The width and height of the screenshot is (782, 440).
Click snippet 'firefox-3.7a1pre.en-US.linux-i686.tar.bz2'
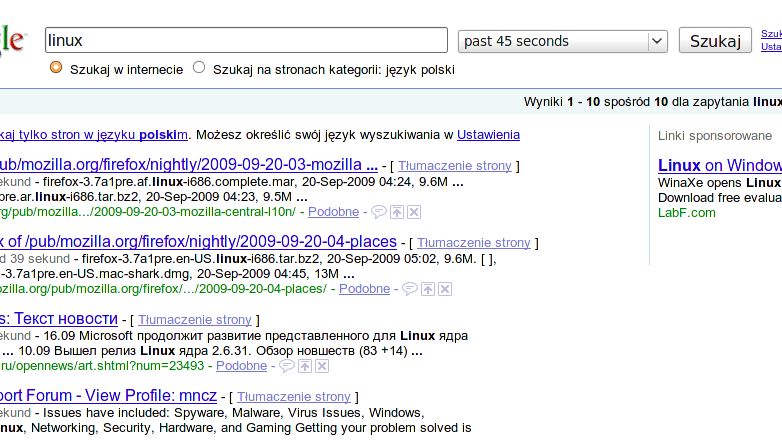[x=200, y=259]
